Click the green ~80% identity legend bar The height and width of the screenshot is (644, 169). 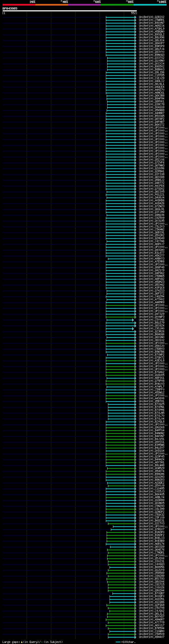point(117,5)
